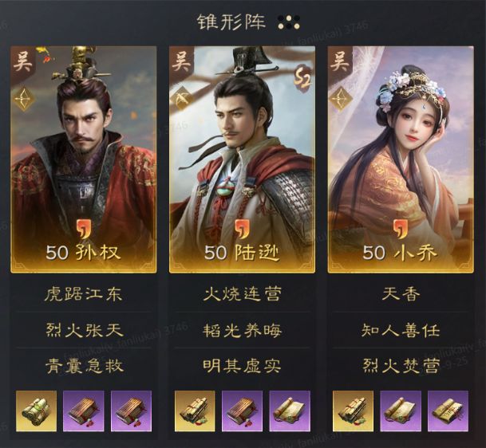
Task: Click the S2 season badge on 陆逊's card
Action: pyautogui.click(x=302, y=80)
